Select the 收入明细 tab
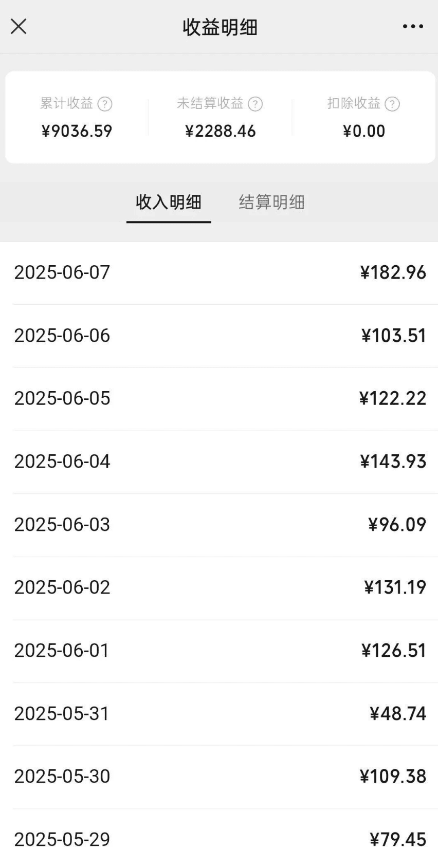 pyautogui.click(x=169, y=202)
